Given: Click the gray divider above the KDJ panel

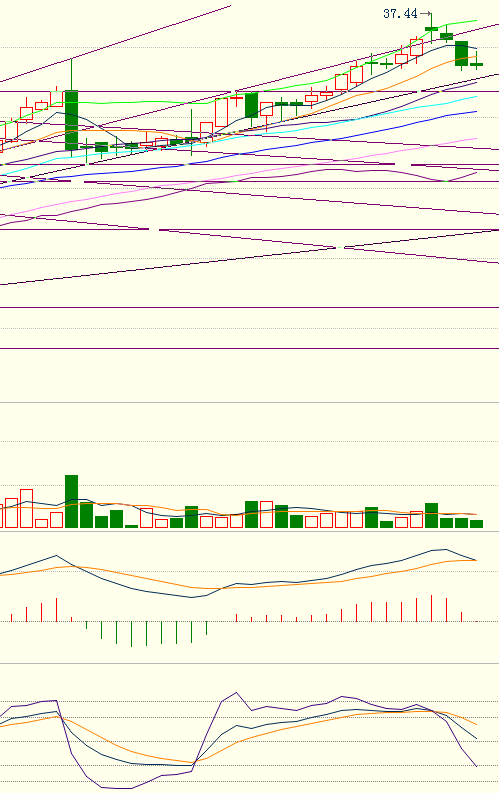Looking at the screenshot, I should click(249, 663).
